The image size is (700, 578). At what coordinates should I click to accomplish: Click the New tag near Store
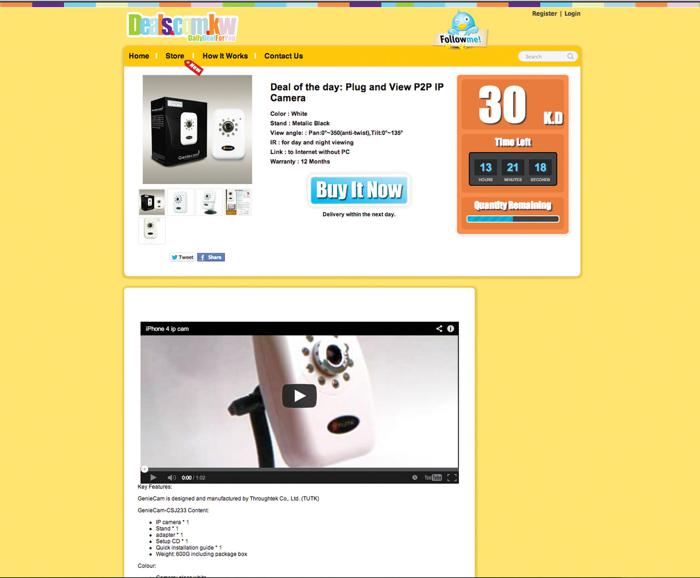point(194,67)
